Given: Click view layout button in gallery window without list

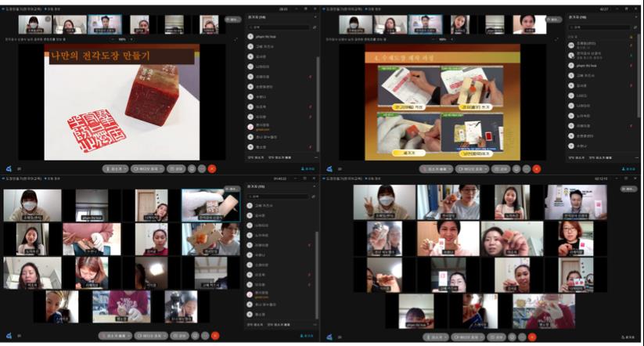Looking at the screenshot, I should tap(628, 189).
